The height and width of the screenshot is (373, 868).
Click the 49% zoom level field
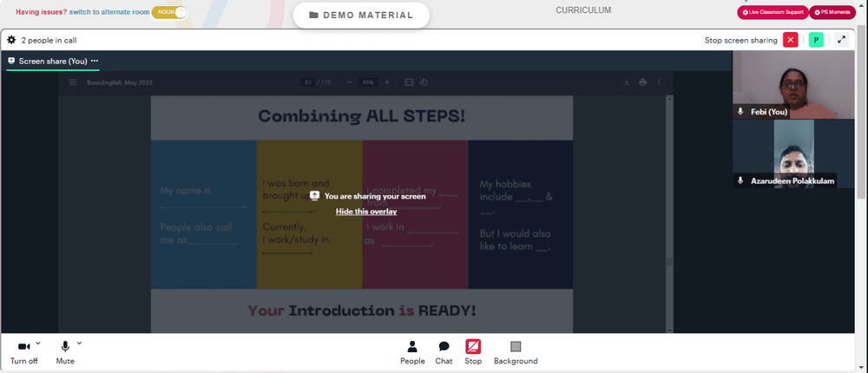tap(367, 82)
